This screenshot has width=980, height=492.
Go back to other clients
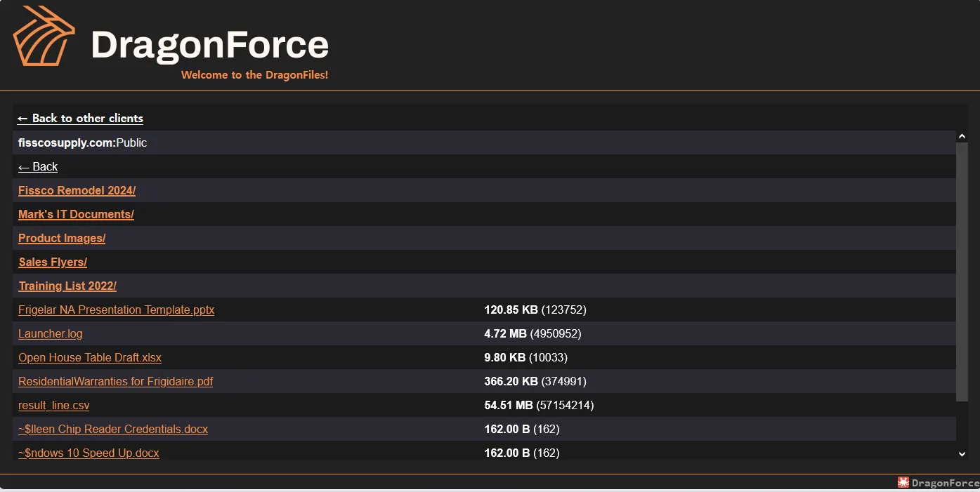pos(81,119)
